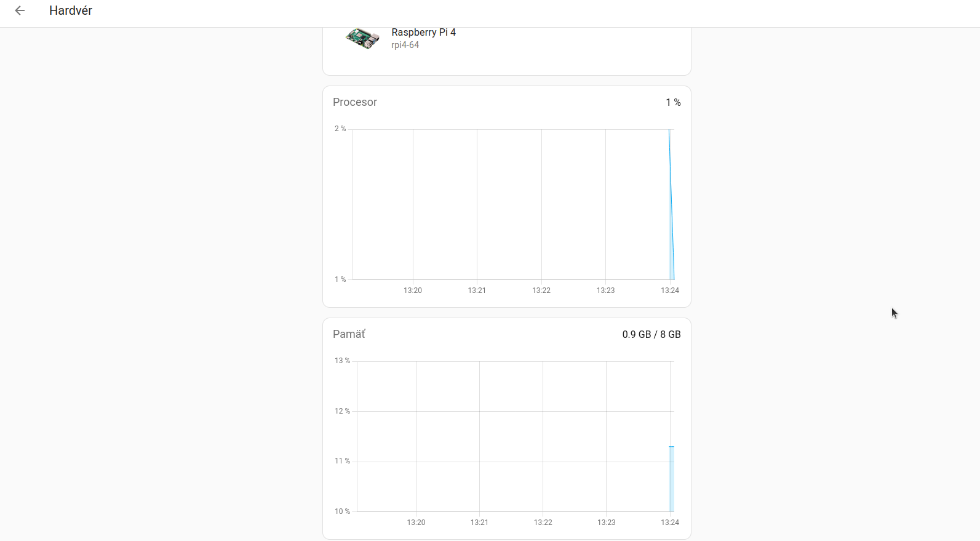Click the Raspberry Pi 4 board image

tap(362, 38)
